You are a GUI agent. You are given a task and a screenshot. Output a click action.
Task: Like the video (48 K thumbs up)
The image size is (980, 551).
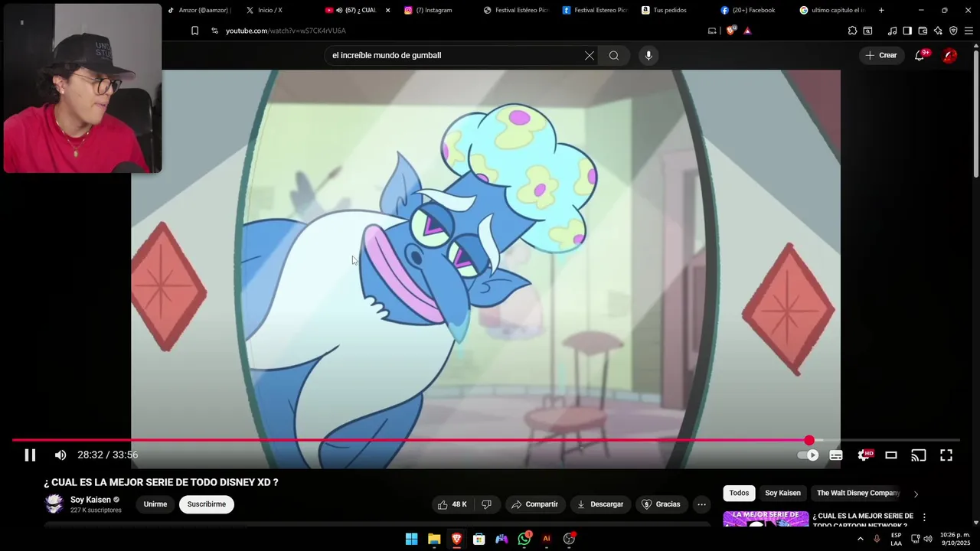coord(452,504)
